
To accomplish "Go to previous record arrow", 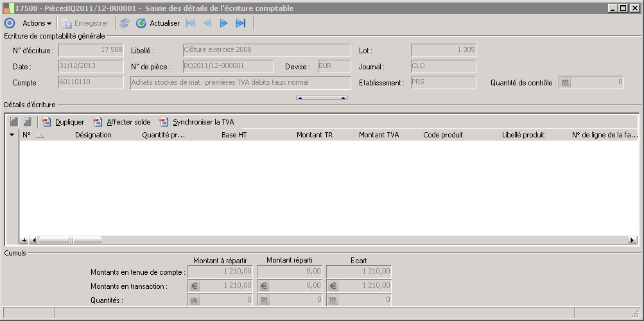I will (x=207, y=23).
